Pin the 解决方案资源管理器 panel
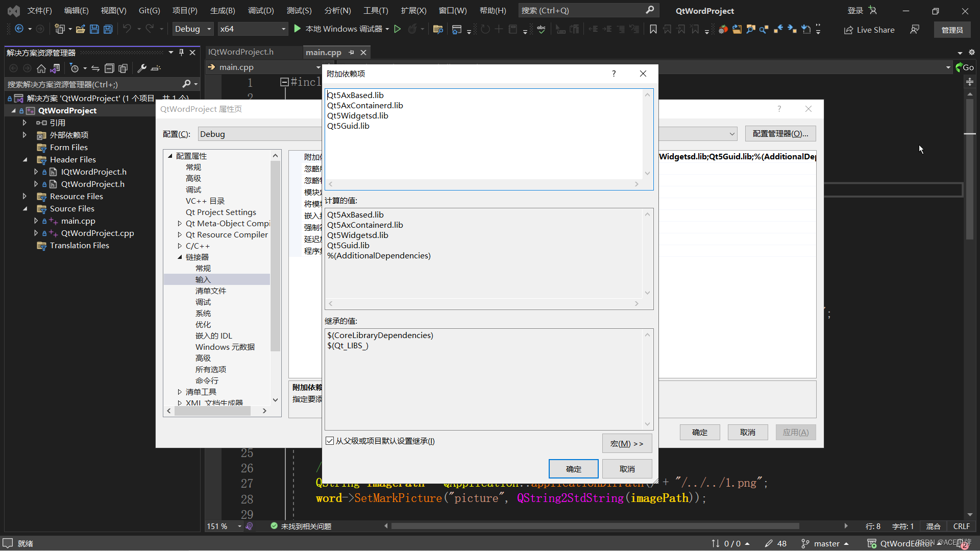980x551 pixels. (181, 52)
